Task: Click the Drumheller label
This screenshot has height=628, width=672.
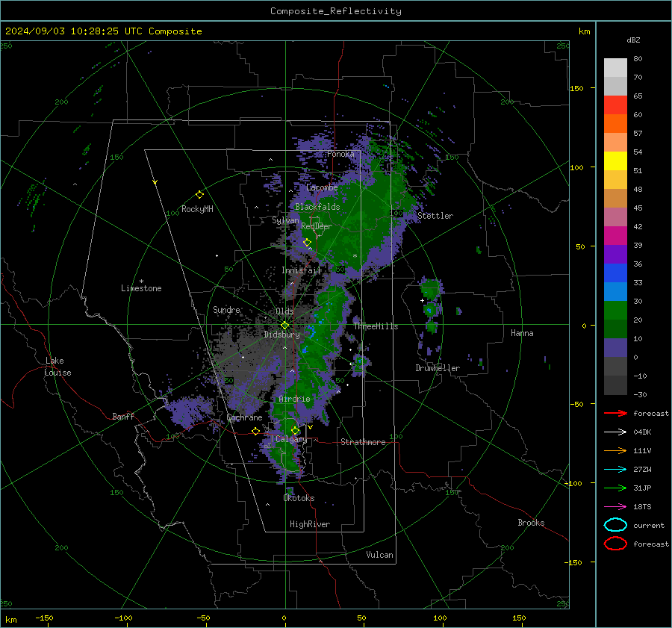Action: pyautogui.click(x=438, y=368)
